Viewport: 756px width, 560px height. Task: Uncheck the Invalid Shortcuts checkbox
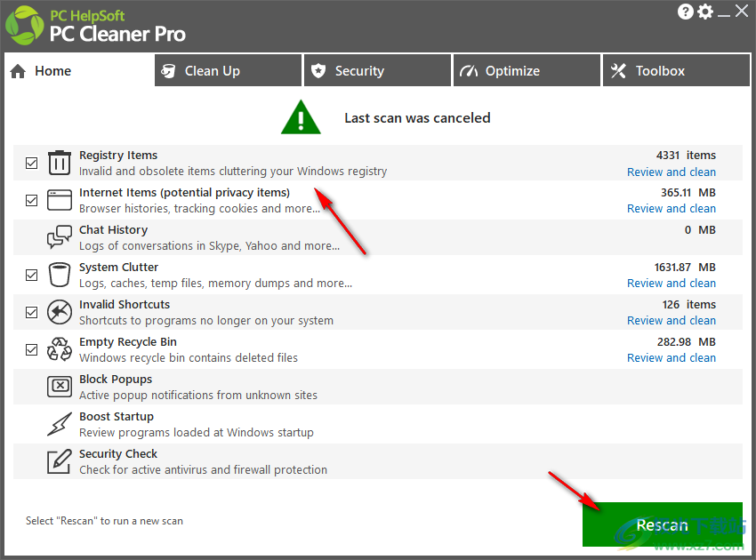(x=31, y=312)
